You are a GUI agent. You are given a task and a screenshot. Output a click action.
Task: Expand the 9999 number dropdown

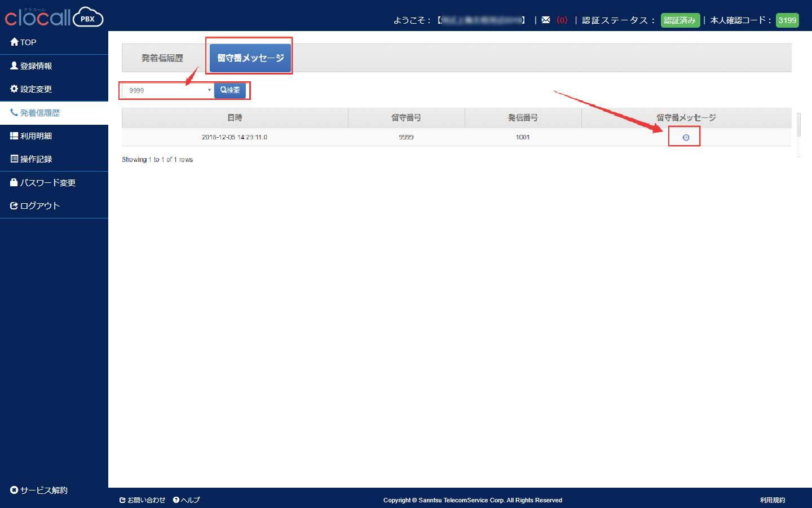(167, 90)
